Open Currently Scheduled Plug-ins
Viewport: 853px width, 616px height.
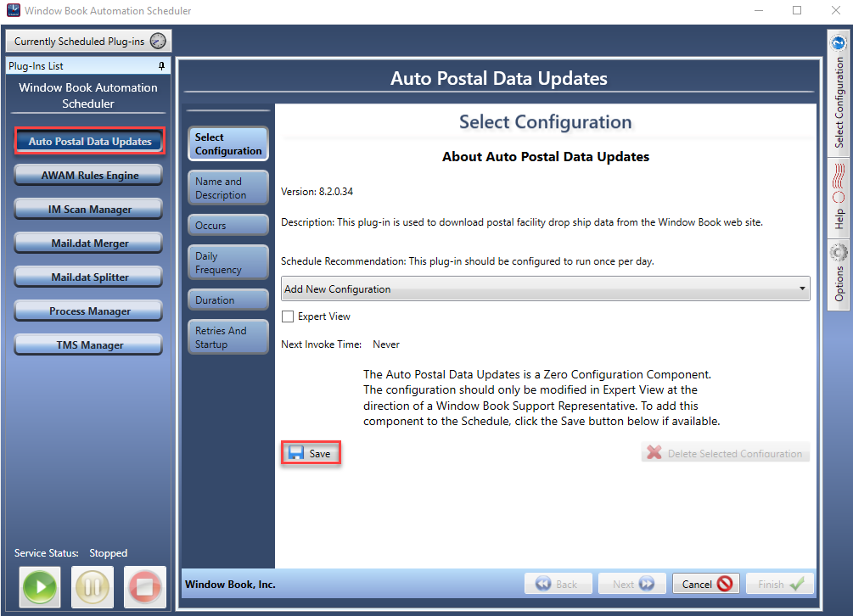click(x=89, y=41)
